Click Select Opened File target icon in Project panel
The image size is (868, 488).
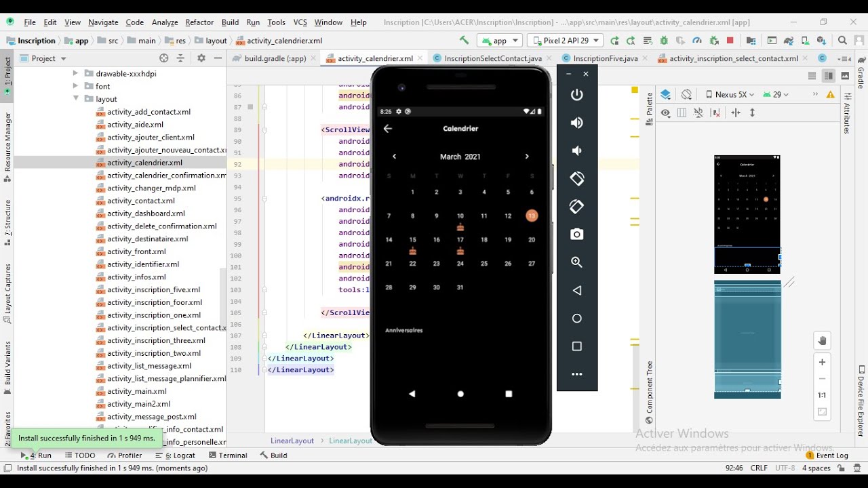163,58
